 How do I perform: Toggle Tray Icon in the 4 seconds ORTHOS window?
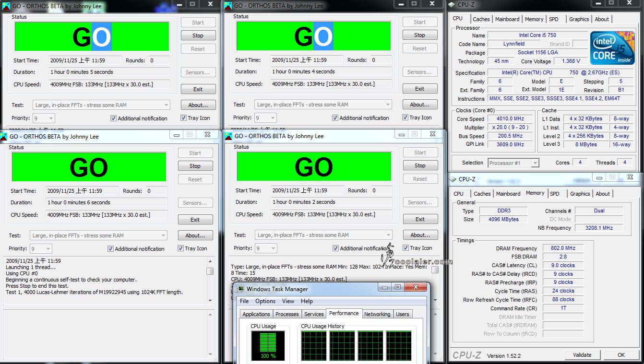405,117
